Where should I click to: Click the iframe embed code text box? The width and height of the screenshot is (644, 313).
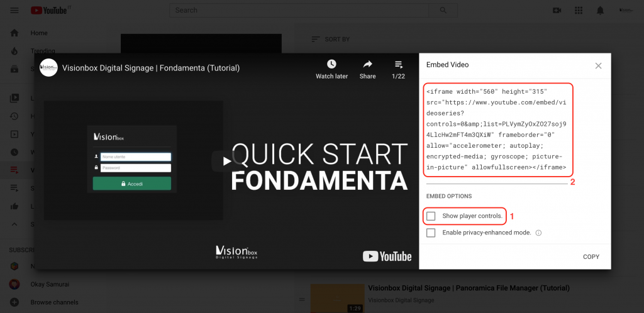click(498, 129)
